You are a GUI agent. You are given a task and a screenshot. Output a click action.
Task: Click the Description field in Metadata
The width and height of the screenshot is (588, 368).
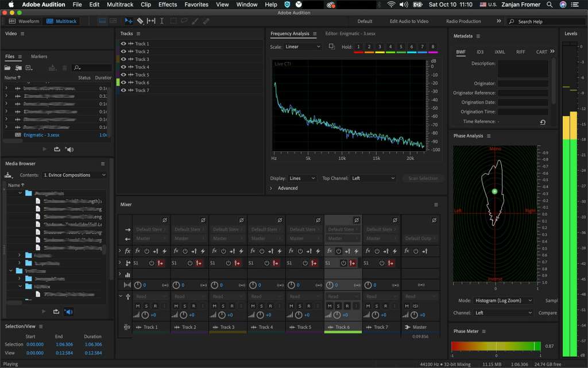[523, 69]
